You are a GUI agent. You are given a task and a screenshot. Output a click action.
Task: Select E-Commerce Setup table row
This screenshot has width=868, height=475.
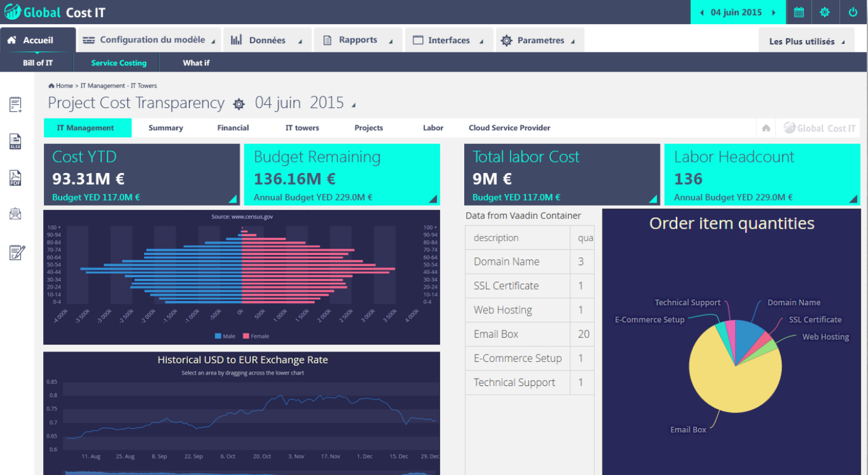coord(530,358)
